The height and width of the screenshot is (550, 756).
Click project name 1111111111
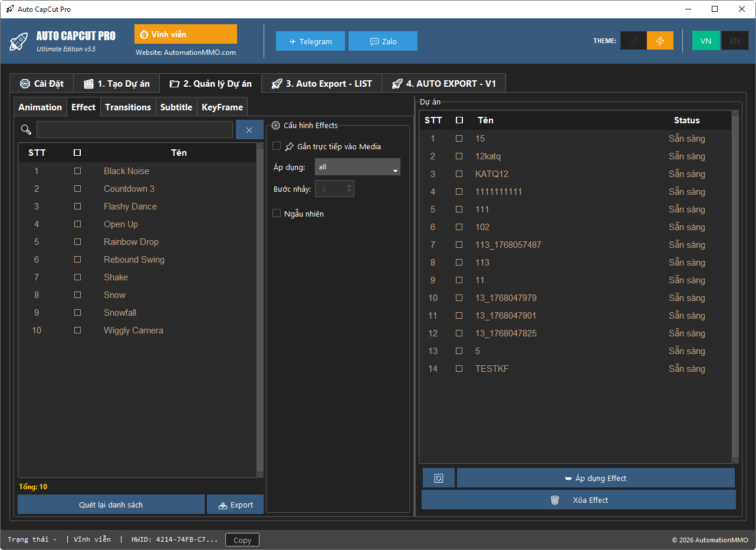tap(498, 192)
